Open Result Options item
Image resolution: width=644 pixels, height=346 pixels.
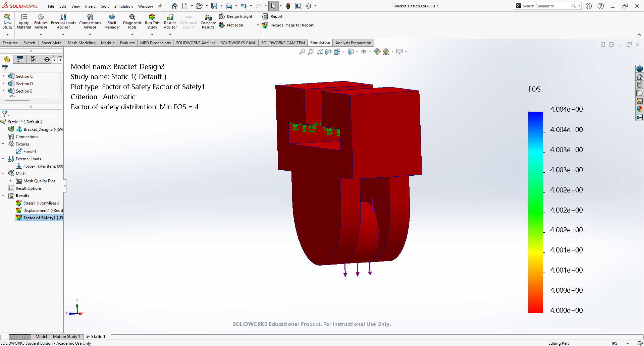coord(25,188)
